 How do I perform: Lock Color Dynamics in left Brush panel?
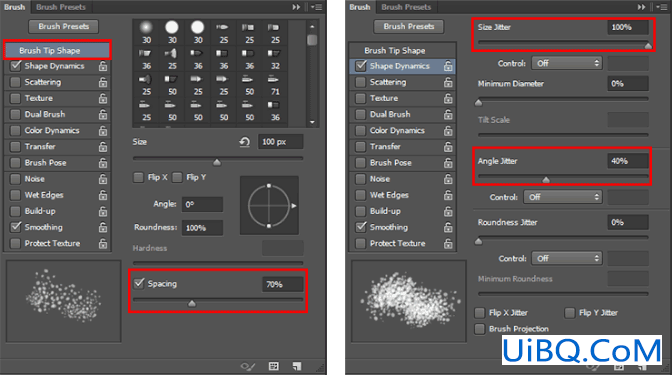[103, 131]
